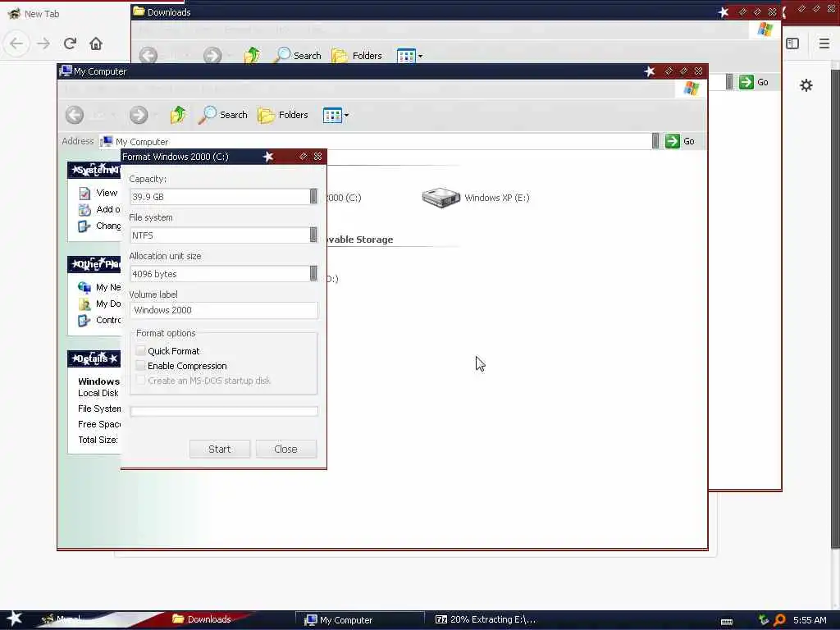Screen dimensions: 840x630
Task: Open 7-Zip extracting taskbar button
Action: [x=486, y=620]
